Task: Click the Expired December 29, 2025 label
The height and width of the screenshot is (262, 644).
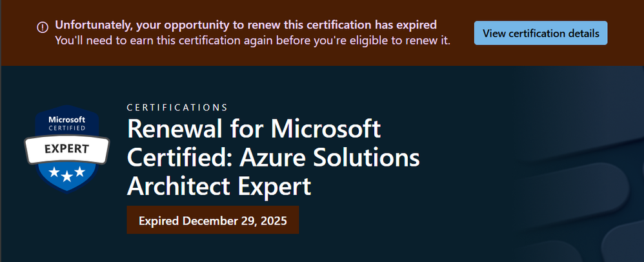Action: click(212, 221)
